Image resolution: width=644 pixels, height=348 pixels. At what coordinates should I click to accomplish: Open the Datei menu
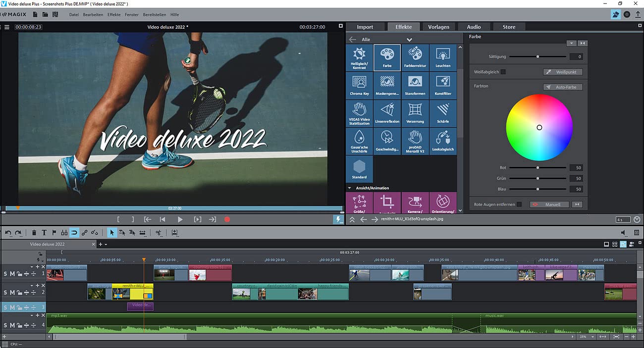pyautogui.click(x=74, y=15)
